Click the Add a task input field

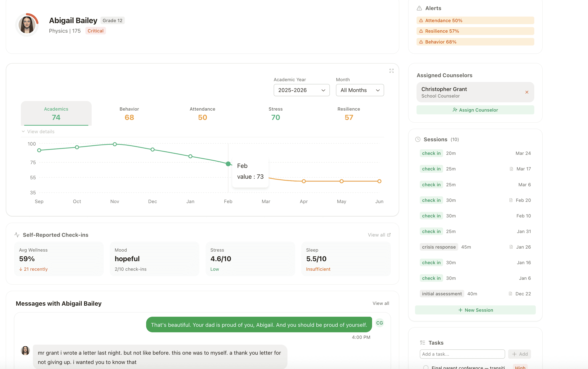point(462,354)
